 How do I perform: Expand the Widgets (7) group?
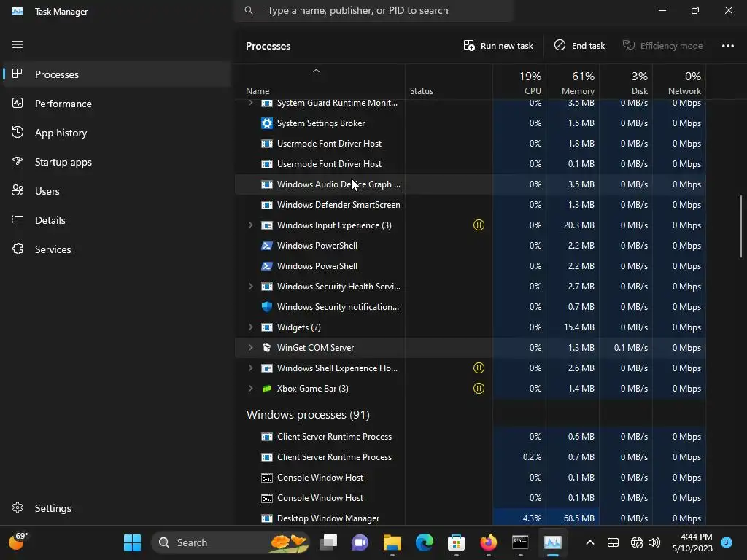coord(251,327)
